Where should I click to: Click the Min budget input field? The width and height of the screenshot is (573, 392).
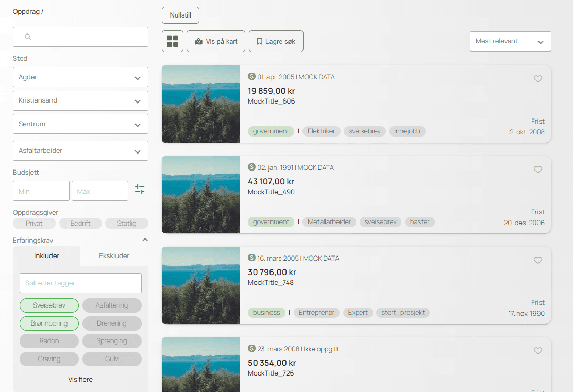click(x=41, y=191)
